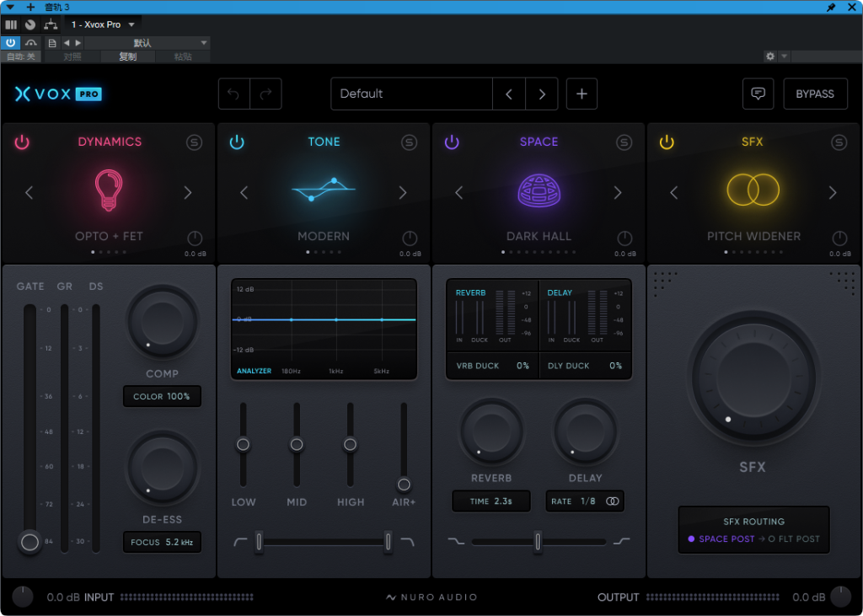Click the LOW EQ slider handle
The width and height of the screenshot is (863, 616).
pyautogui.click(x=243, y=444)
